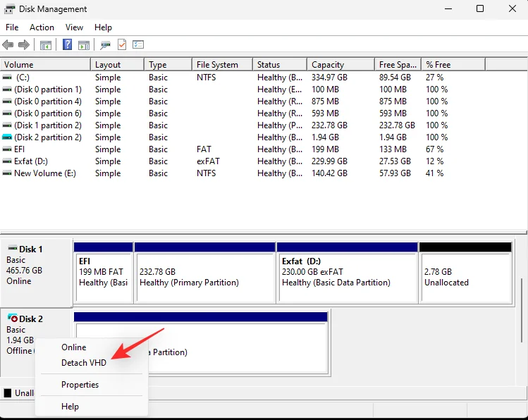The width and height of the screenshot is (528, 420).
Task: Open the File menu
Action: pyautogui.click(x=12, y=27)
